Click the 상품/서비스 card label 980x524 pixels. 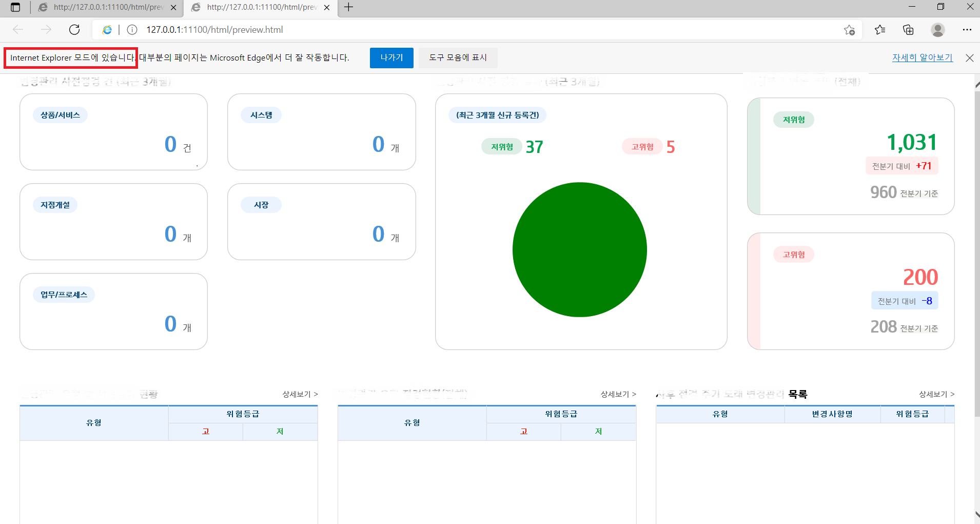click(61, 115)
